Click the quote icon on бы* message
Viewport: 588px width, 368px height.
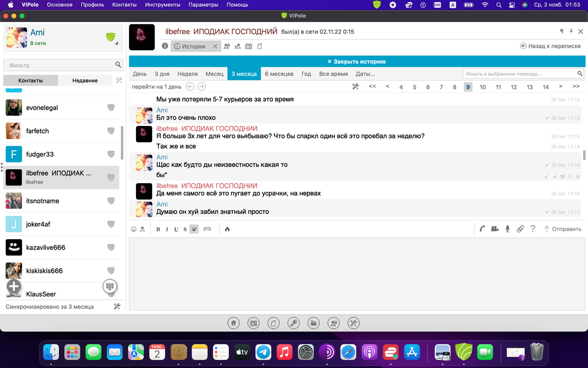coord(562,177)
